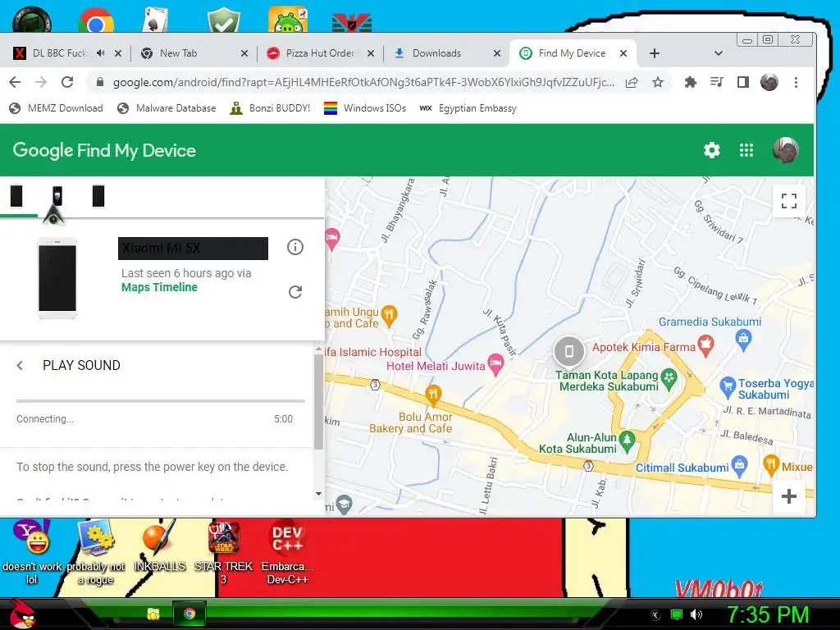The width and height of the screenshot is (840, 630).
Task: Open Yahoo Messenger desktop icon
Action: point(32,553)
